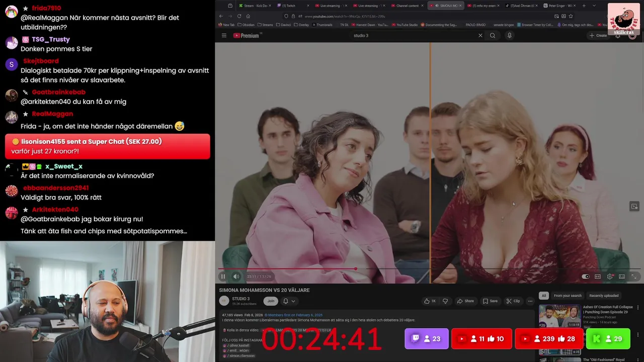Close the SIMONA MOHAMSSON browser tab
The image size is (644, 362).
coord(461,6)
